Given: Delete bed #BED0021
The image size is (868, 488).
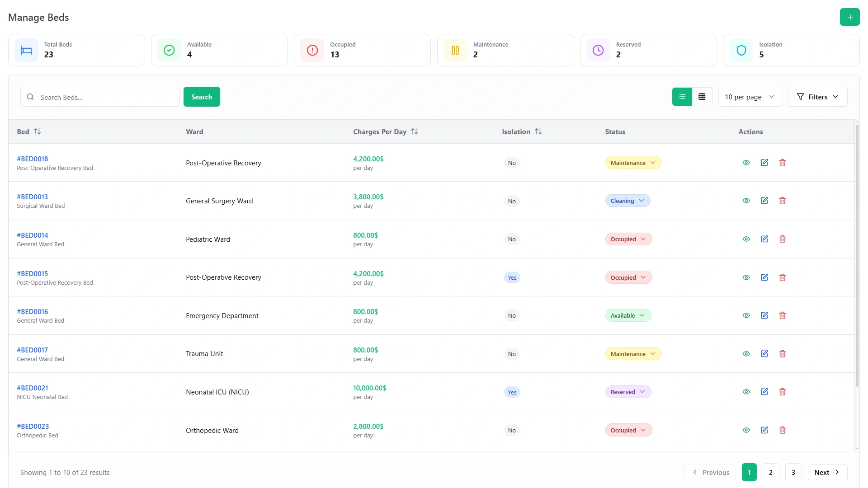Looking at the screenshot, I should (x=782, y=392).
